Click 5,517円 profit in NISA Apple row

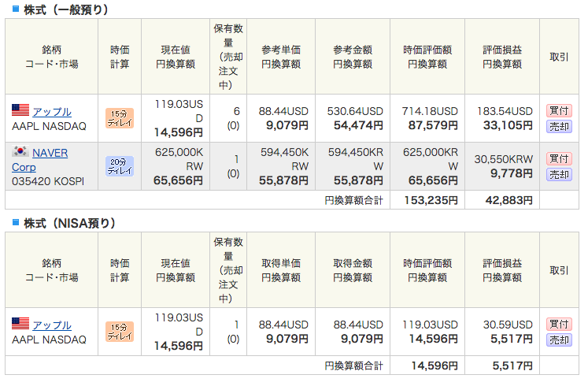tap(512, 339)
